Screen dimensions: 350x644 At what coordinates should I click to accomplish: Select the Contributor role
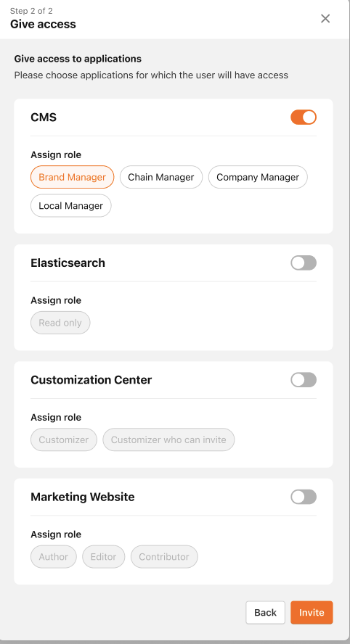pyautogui.click(x=164, y=557)
